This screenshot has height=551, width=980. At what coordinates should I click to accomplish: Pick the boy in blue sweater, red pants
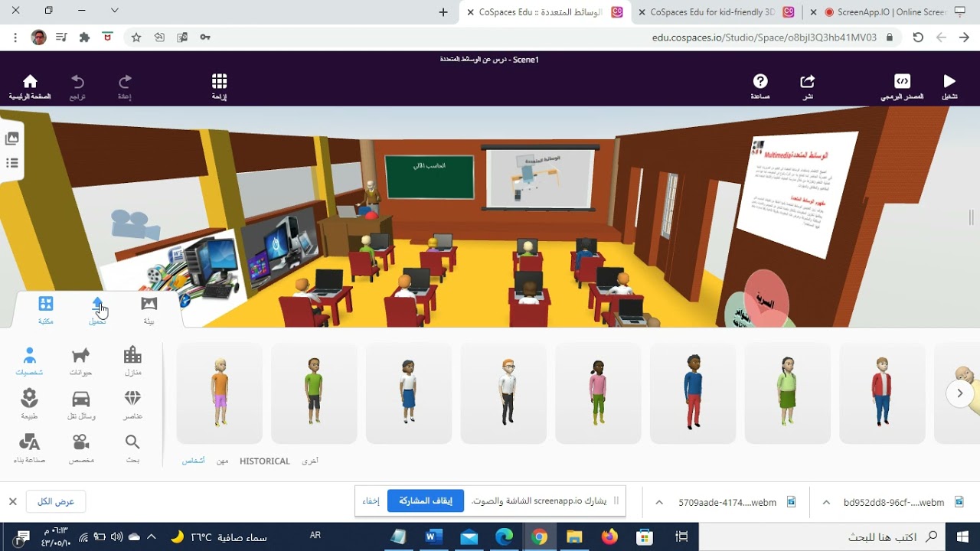693,393
